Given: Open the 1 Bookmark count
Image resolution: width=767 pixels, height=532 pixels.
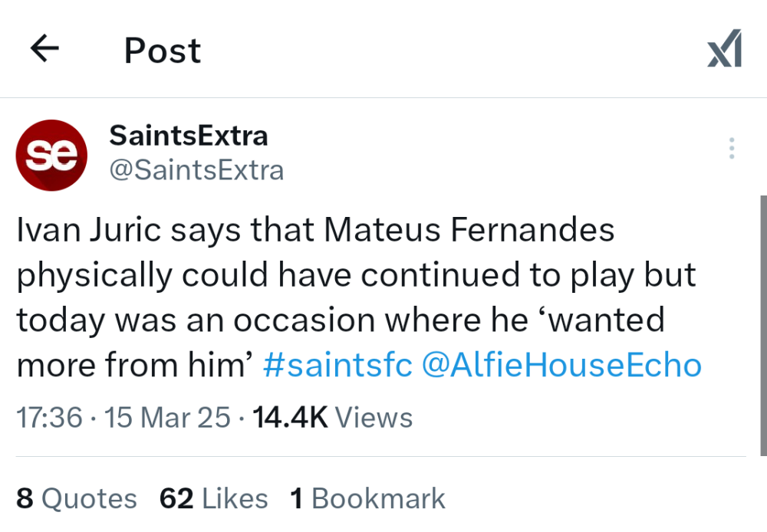Looking at the screenshot, I should coord(368,499).
